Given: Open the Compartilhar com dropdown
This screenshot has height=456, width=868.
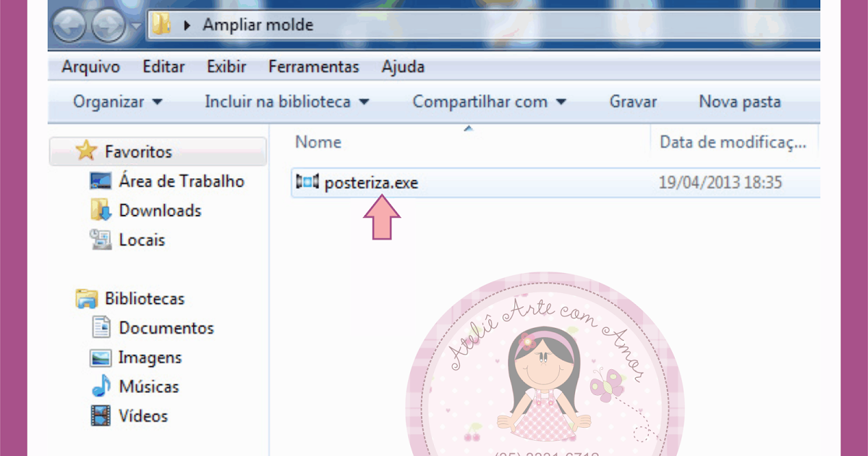Looking at the screenshot, I should coord(490,102).
